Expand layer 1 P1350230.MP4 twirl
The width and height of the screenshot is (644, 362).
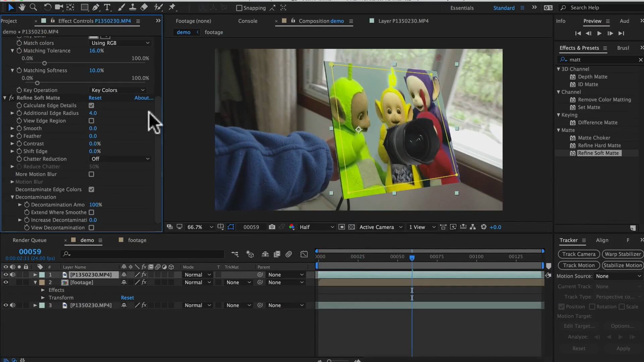point(35,275)
